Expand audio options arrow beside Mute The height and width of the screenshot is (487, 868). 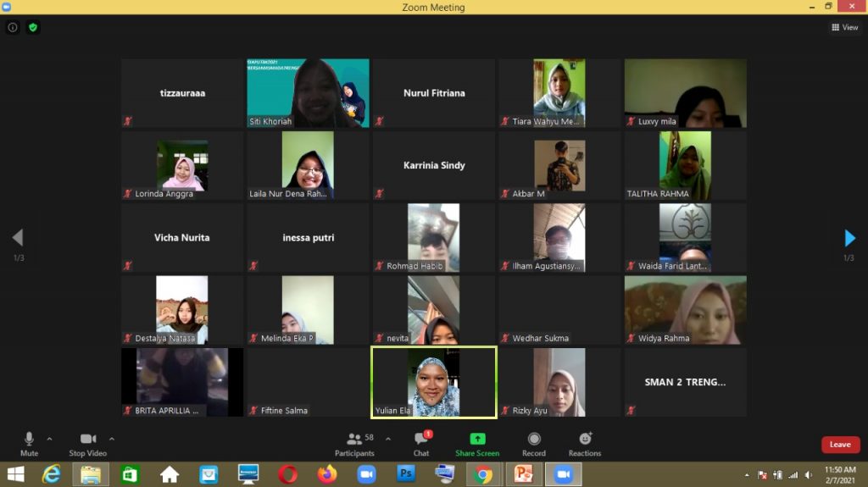[49, 439]
